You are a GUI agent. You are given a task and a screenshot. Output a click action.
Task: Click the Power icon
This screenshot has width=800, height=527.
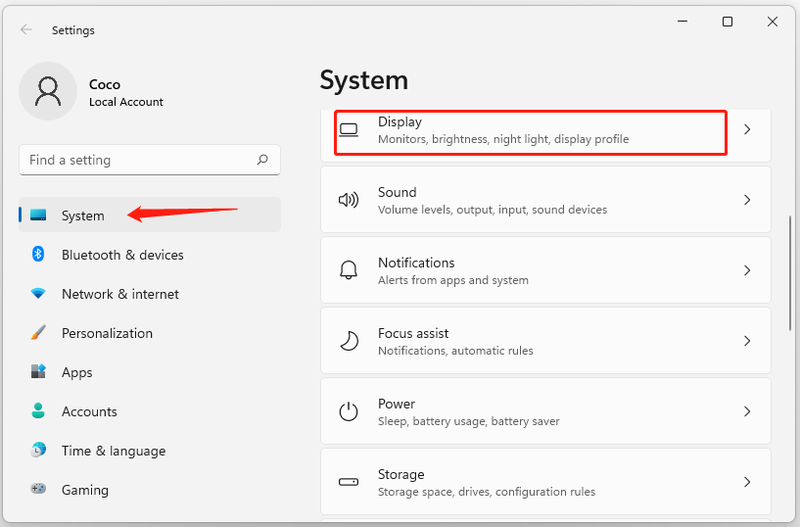coord(349,411)
